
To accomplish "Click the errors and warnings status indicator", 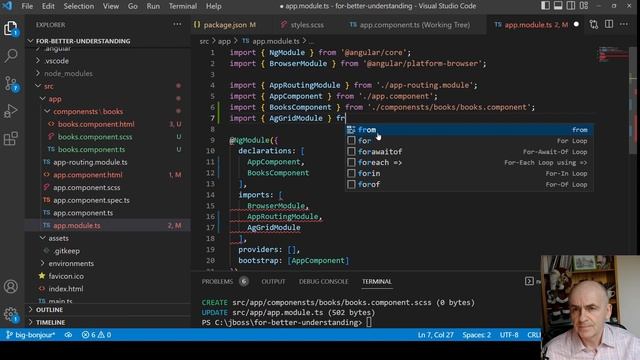I will 96,335.
